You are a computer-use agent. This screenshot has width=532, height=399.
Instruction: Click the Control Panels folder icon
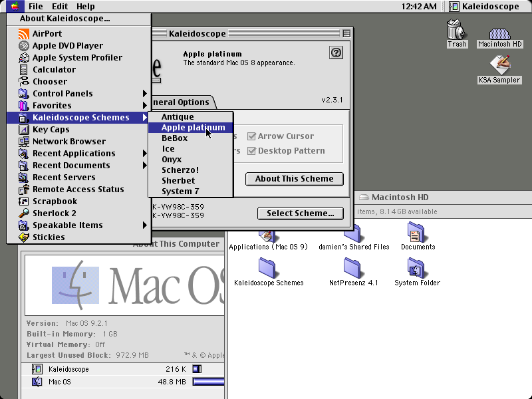pyautogui.click(x=24, y=93)
